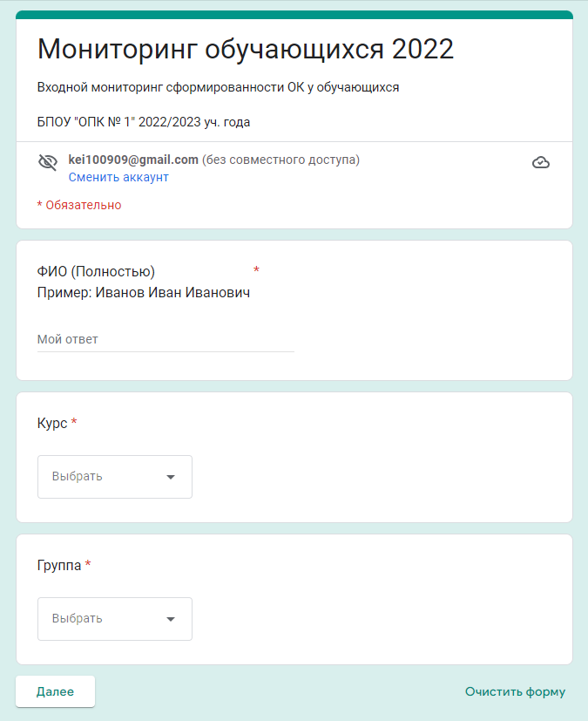
Task: Click the БПОУ ОПК № 1 description line
Action: coord(144,122)
